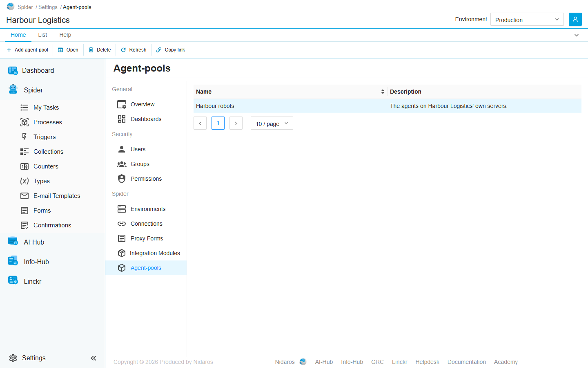This screenshot has height=368, width=588.
Task: Open the Dashboard sidebar icon
Action: coord(13,71)
